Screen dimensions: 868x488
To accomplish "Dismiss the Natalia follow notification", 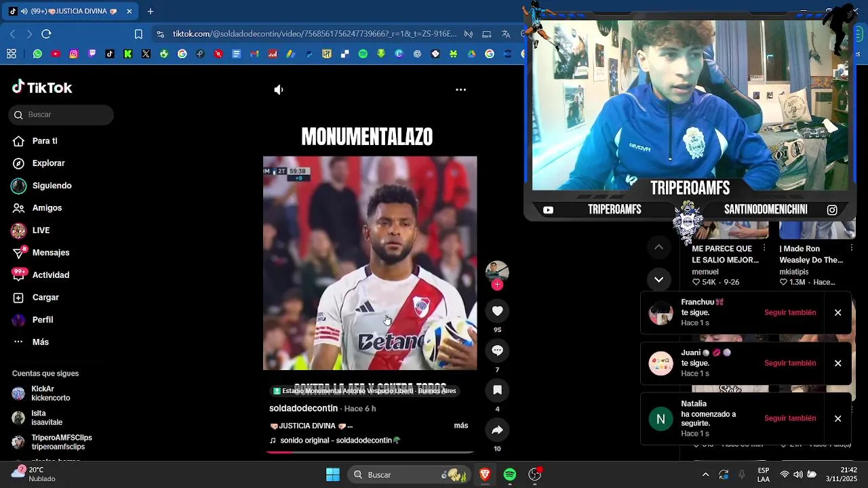I will point(837,418).
